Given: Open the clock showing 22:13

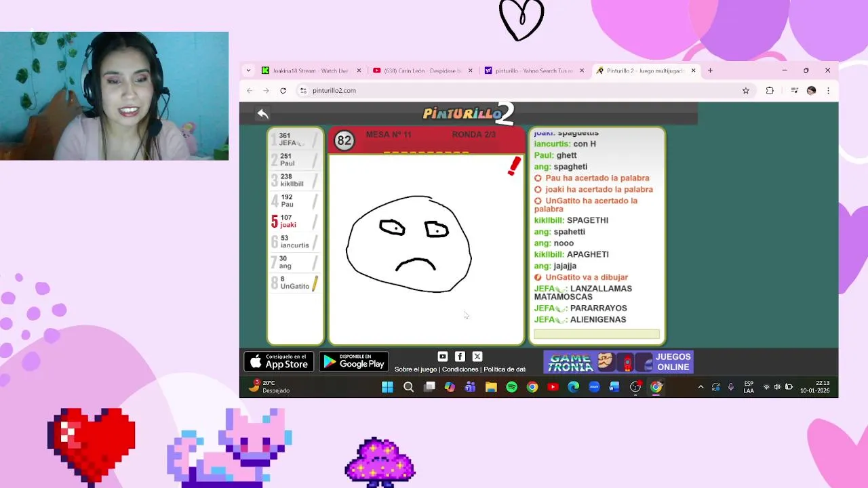Looking at the screenshot, I should (x=815, y=387).
